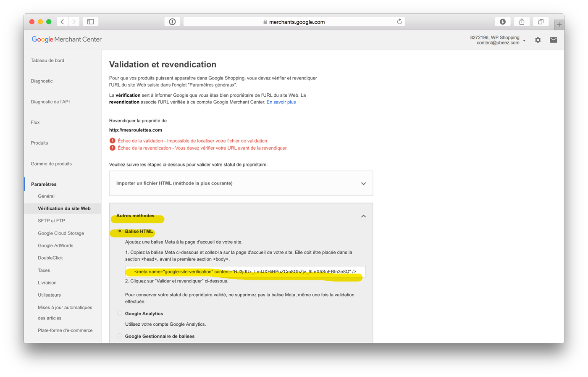Click the meta tag verification code field
The width and height of the screenshot is (588, 377).
(x=245, y=272)
